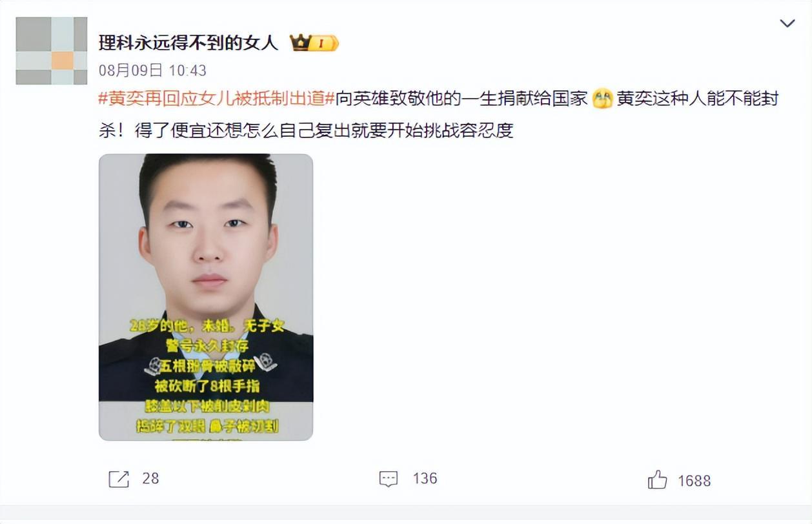Open the post options chevron menu
The image size is (812, 524).
coord(787,24)
